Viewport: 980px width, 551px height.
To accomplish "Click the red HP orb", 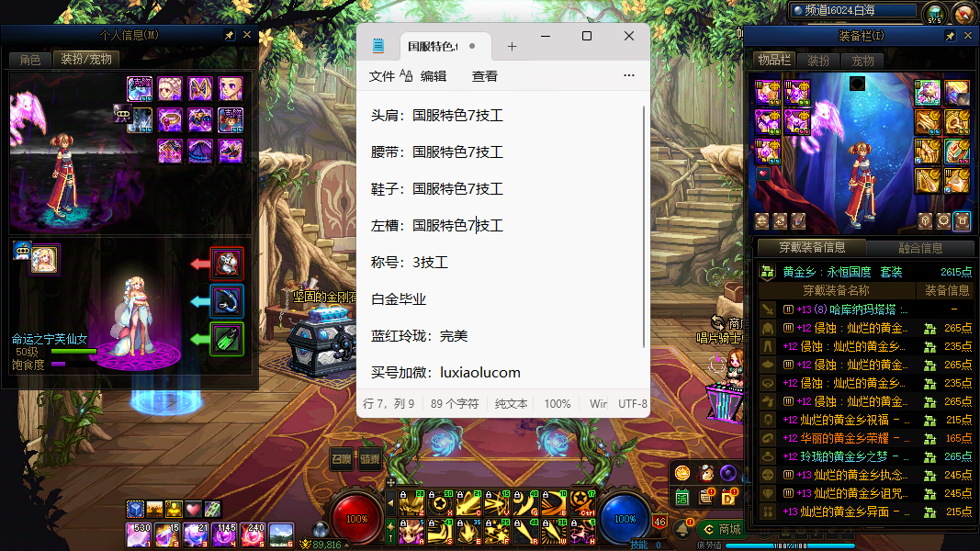I will pos(356,519).
